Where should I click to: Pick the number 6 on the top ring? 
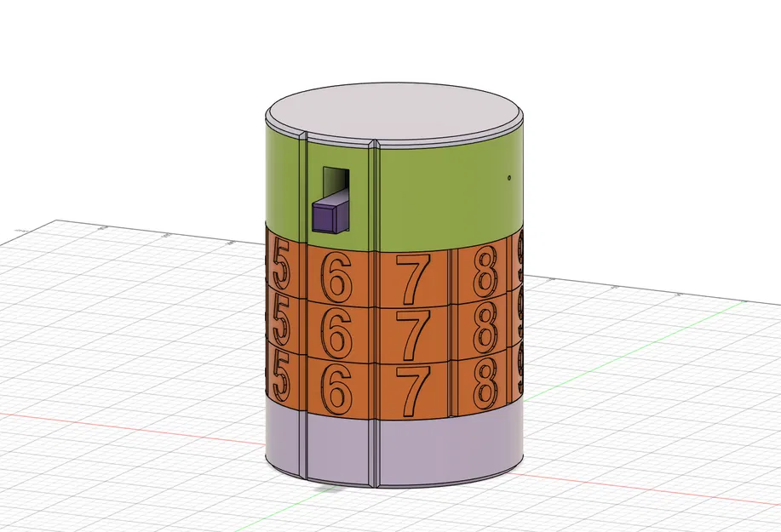tap(336, 278)
